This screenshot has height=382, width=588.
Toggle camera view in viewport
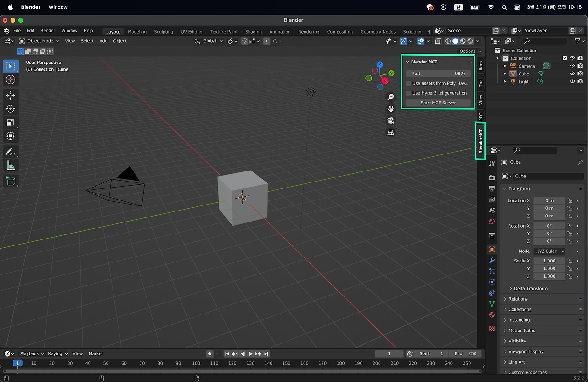tap(390, 120)
